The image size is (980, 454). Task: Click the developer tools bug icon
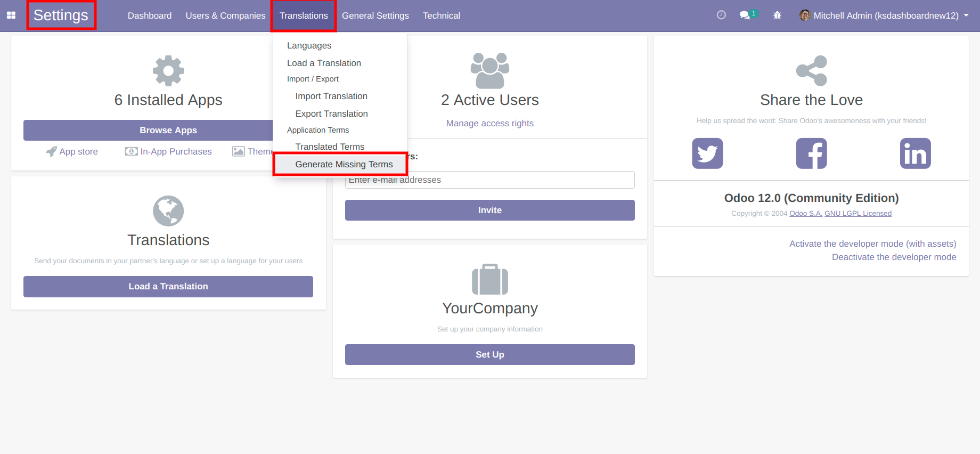pos(777,15)
